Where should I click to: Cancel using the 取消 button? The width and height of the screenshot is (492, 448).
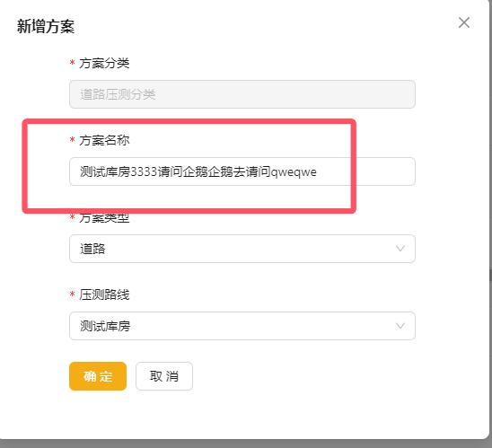pos(164,376)
